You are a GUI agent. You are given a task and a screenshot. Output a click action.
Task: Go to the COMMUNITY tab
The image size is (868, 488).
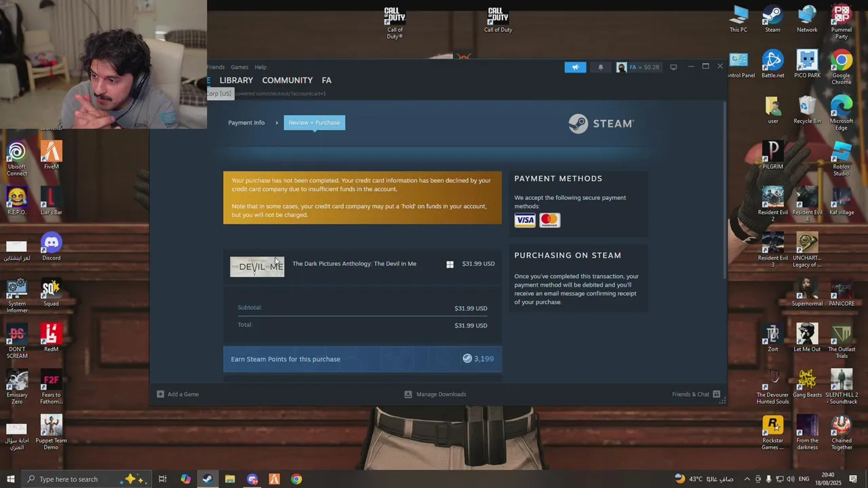288,80
